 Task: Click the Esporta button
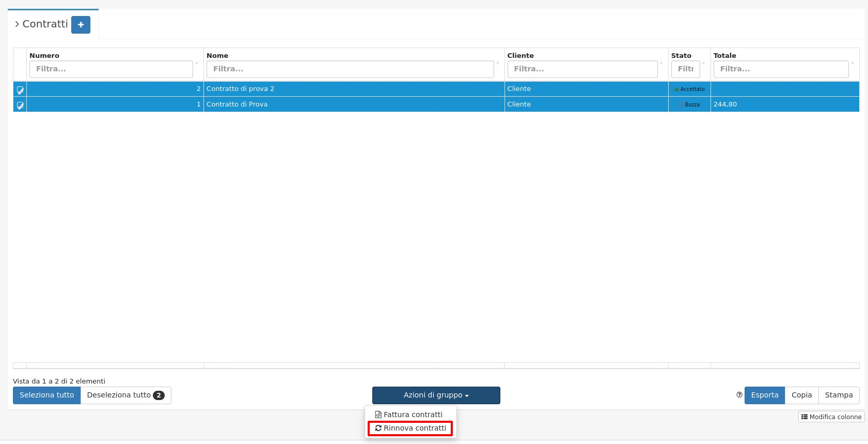[764, 395]
